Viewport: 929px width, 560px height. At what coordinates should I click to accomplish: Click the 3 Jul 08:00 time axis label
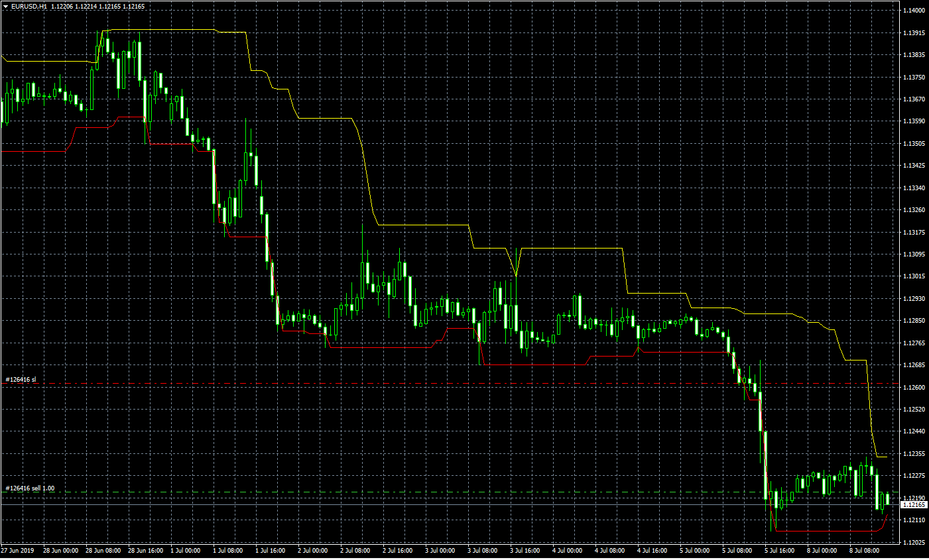click(482, 551)
